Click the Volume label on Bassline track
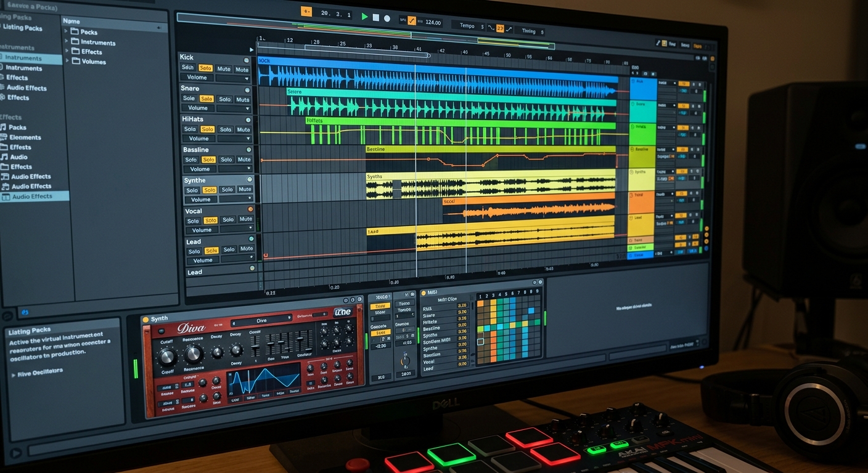The height and width of the screenshot is (473, 868). (200, 169)
